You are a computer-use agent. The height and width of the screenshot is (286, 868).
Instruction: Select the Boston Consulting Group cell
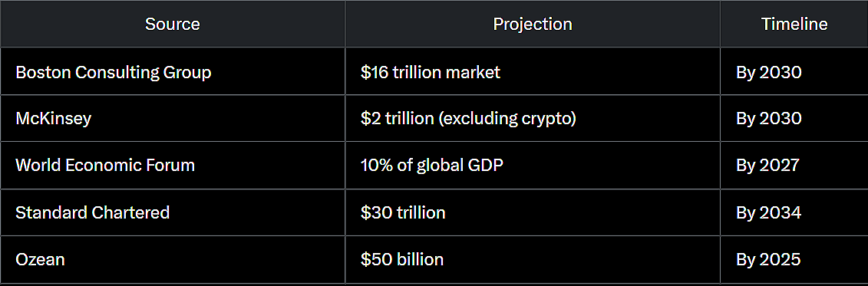[173, 71]
